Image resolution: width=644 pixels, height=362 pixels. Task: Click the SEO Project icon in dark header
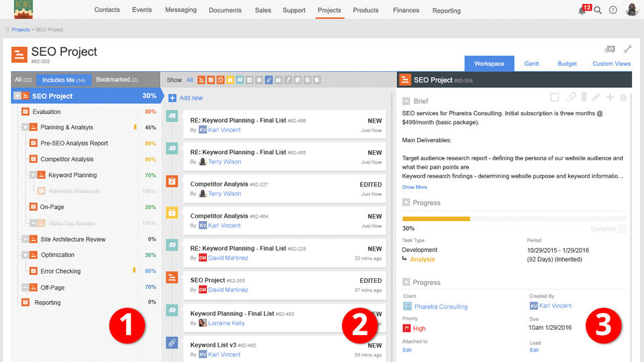click(x=405, y=80)
